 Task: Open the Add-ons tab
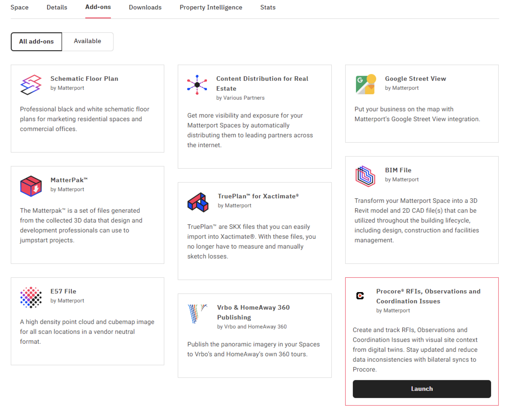point(98,7)
